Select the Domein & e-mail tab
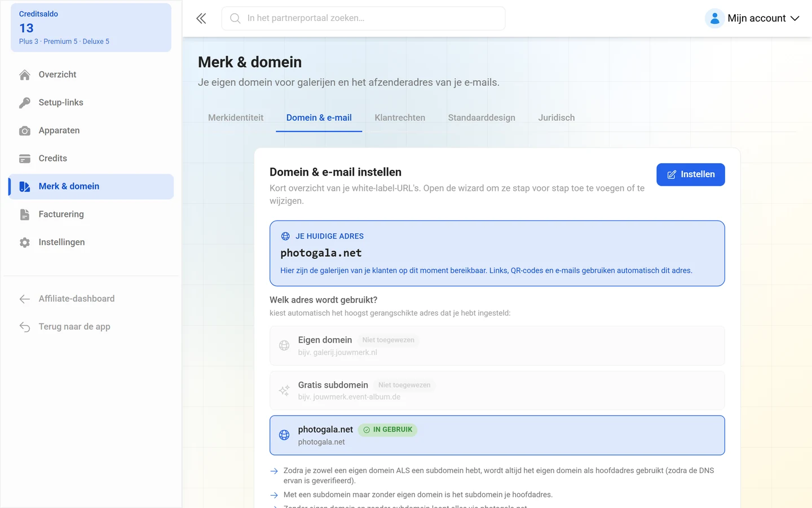Viewport: 812px width, 508px height. (x=319, y=117)
